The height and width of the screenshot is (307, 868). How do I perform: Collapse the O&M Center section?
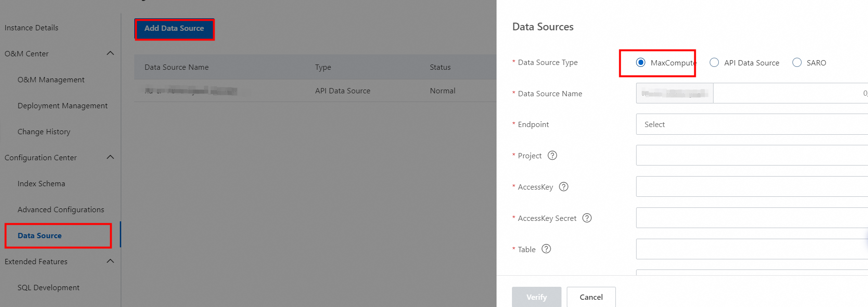pos(110,53)
